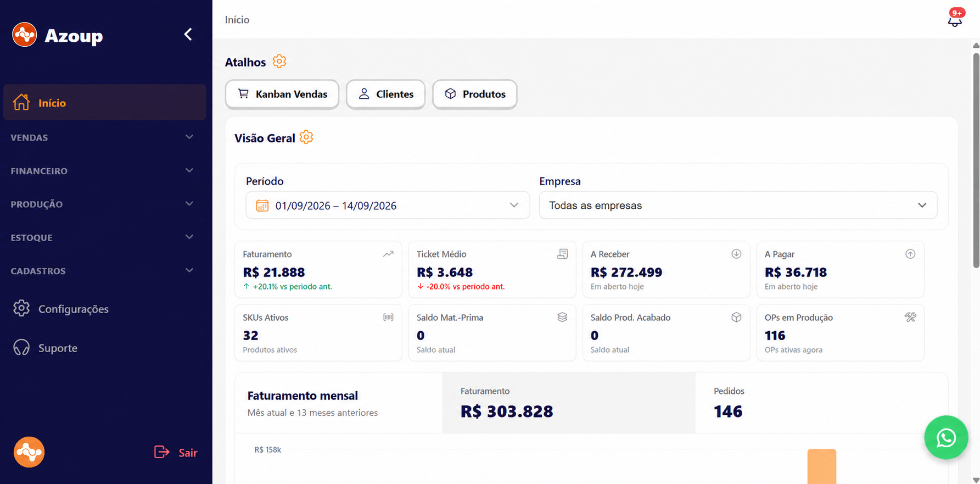This screenshot has height=484, width=980.
Task: Click the Início breadcrumb at top
Action: pyautogui.click(x=237, y=20)
